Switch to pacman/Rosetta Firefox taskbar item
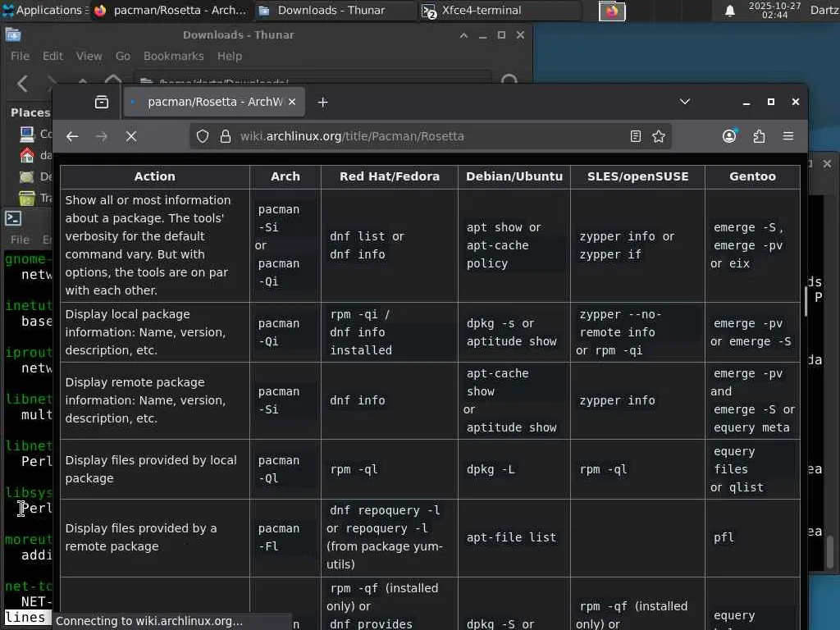The width and height of the screenshot is (840, 630). [171, 10]
